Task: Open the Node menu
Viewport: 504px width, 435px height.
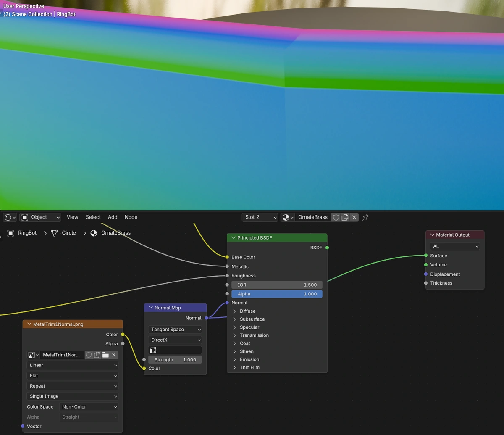Action: pyautogui.click(x=131, y=217)
